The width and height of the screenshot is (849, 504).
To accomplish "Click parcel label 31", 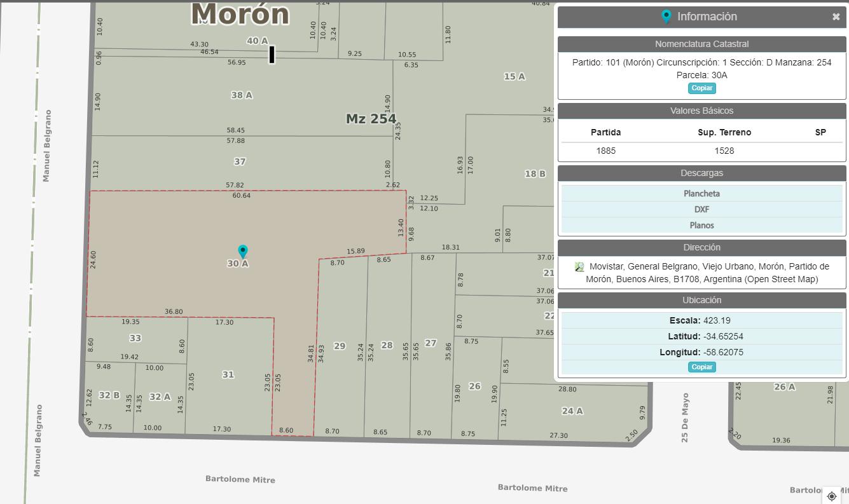I will 228,375.
